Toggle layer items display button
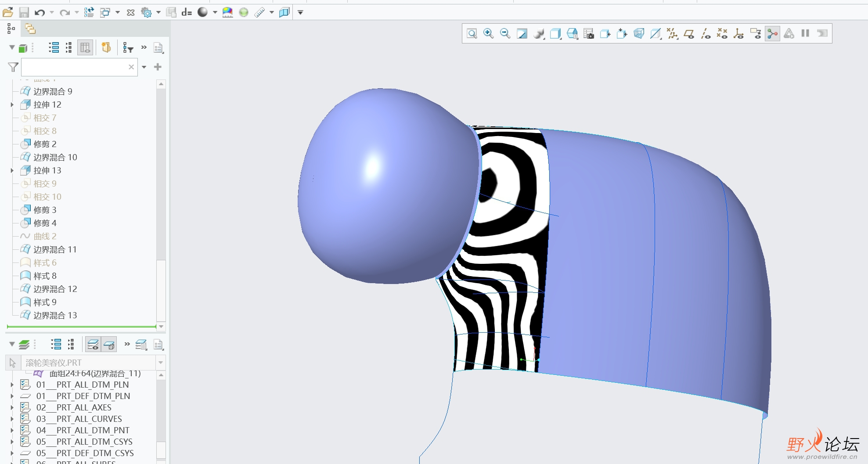 pyautogui.click(x=109, y=345)
